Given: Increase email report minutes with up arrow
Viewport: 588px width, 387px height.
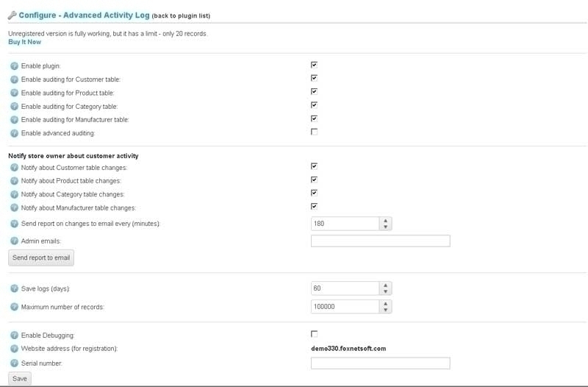Looking at the screenshot, I should coord(385,221).
